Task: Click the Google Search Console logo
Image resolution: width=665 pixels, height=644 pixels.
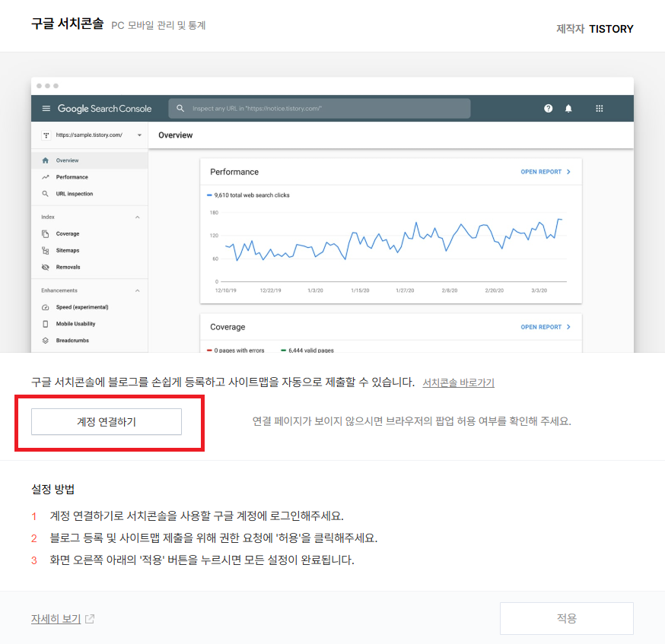Action: pos(104,109)
